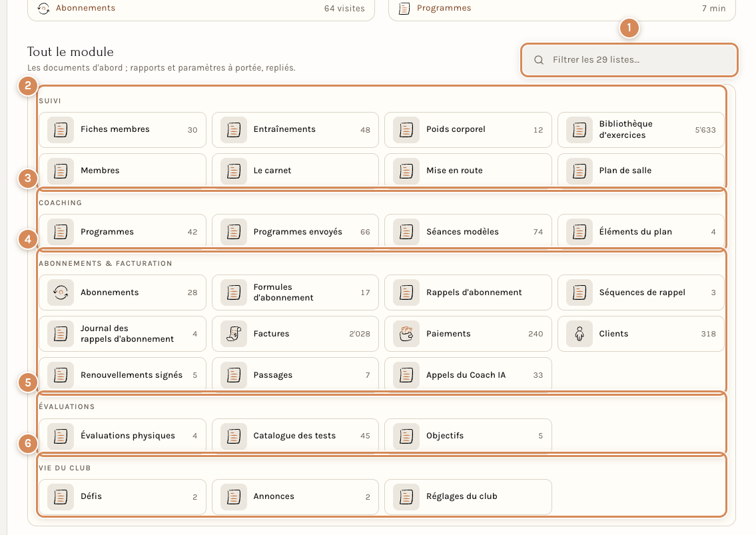The width and height of the screenshot is (756, 535).
Task: Click the ABONNEMENTS & FACTURATION heading
Action: pyautogui.click(x=106, y=263)
